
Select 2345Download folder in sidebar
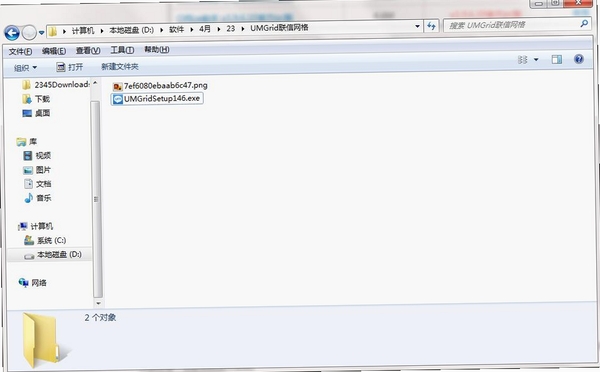click(56, 85)
